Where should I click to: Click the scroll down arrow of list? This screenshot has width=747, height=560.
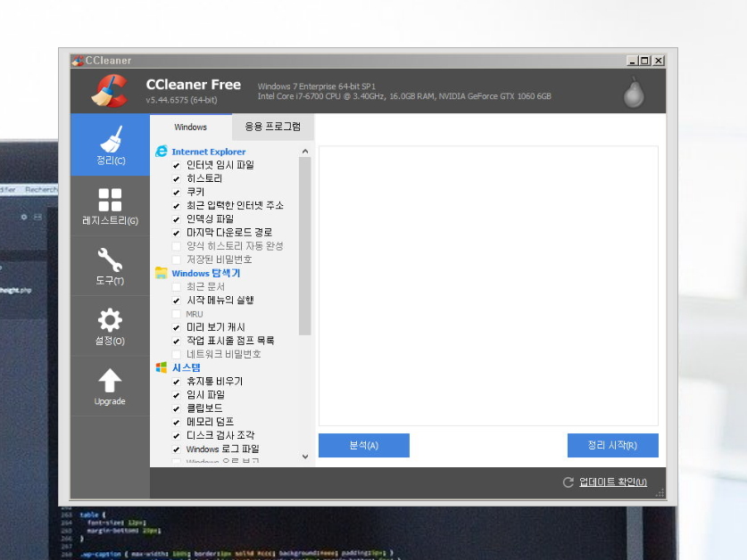[305, 457]
